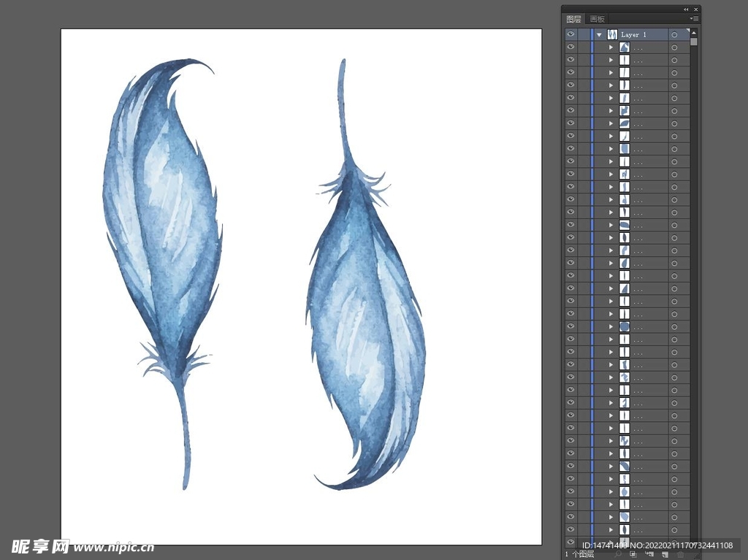
Task: Click the target circle for Layer 1
Action: (x=674, y=35)
